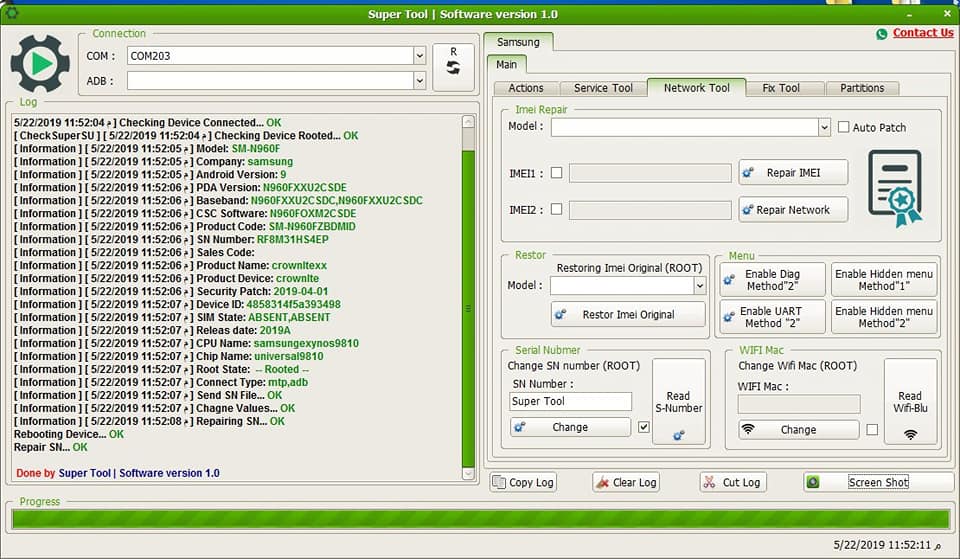Click the SN Number input field
This screenshot has height=559, width=960.
(x=570, y=402)
